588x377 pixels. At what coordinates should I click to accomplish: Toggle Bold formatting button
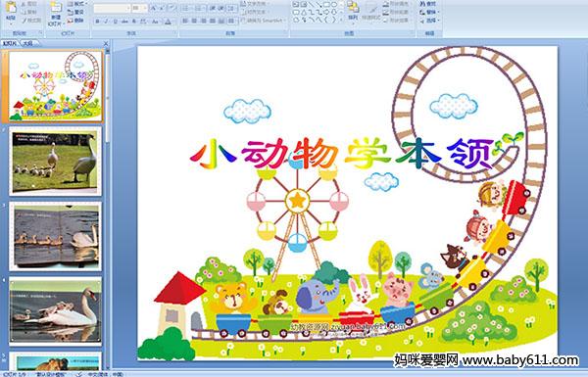coord(97,22)
